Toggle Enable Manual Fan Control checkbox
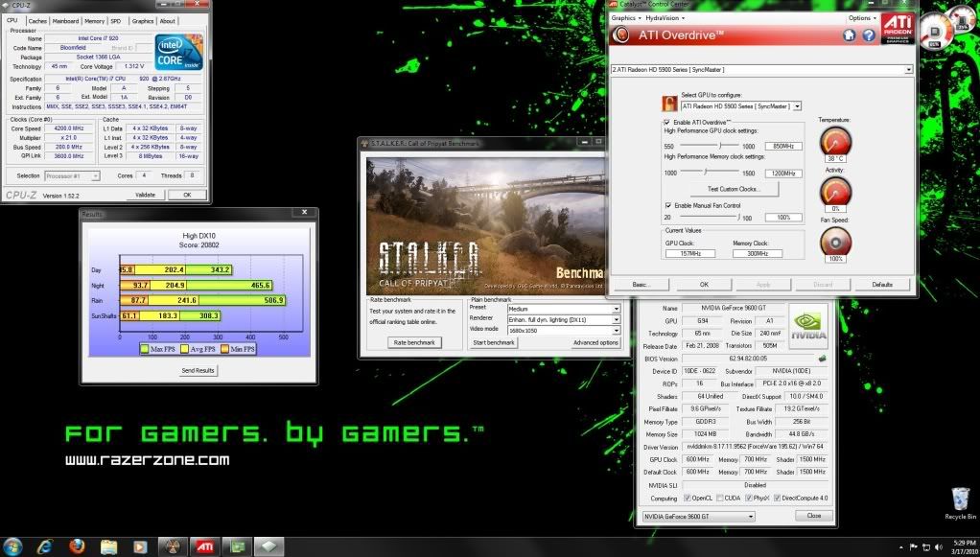980x557 pixels. click(667, 205)
